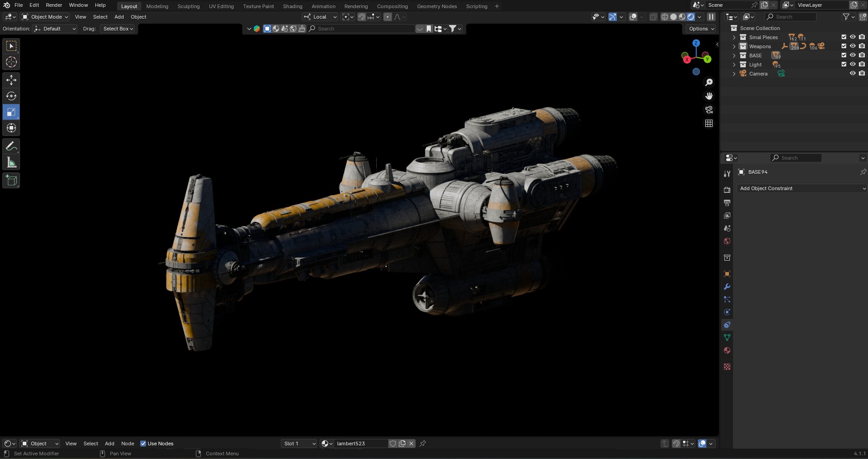The image size is (868, 459).
Task: Open the Slot 1 material slot dropdown
Action: coord(299,444)
